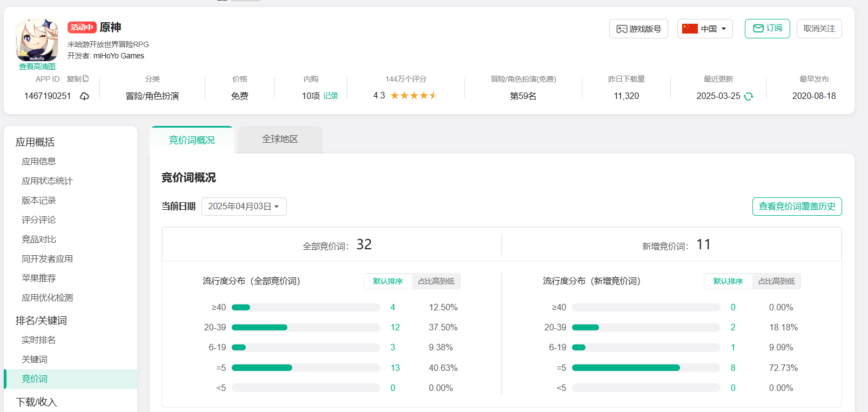This screenshot has width=868, height=412.
Task: Click the 取消关注 button
Action: click(819, 29)
